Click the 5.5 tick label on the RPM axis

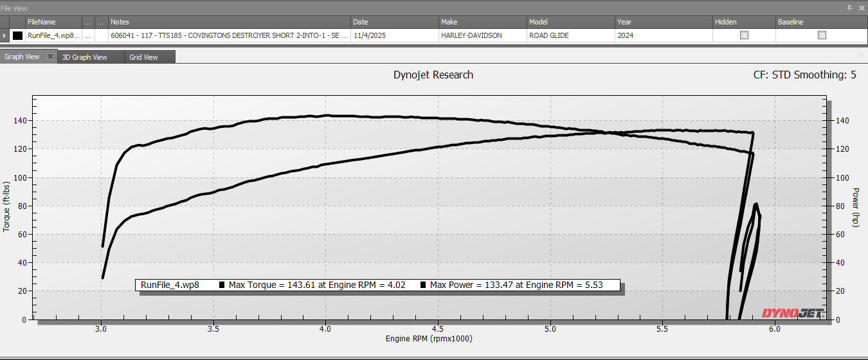(663, 328)
